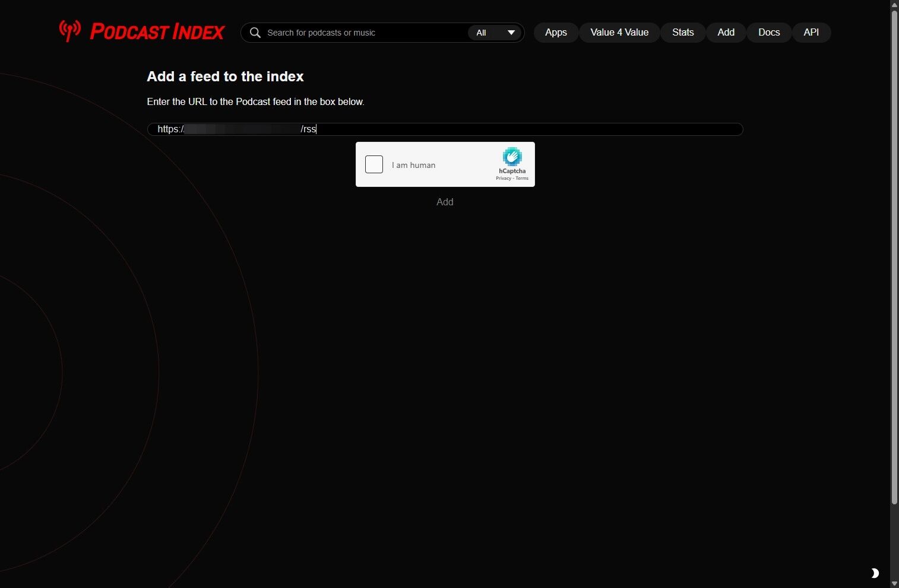Open the API navigation item

(x=811, y=33)
